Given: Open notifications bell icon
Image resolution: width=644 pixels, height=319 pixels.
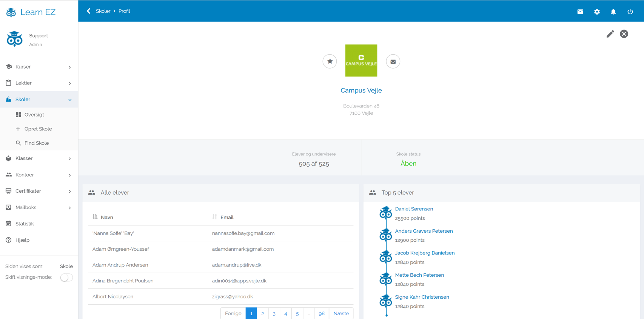Looking at the screenshot, I should pos(613,12).
